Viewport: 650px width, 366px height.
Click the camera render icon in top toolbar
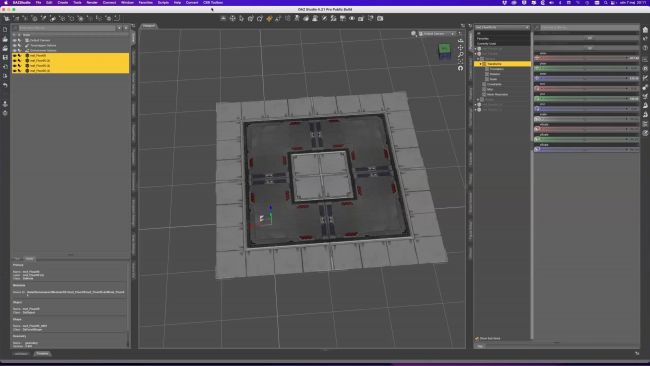coord(380,18)
